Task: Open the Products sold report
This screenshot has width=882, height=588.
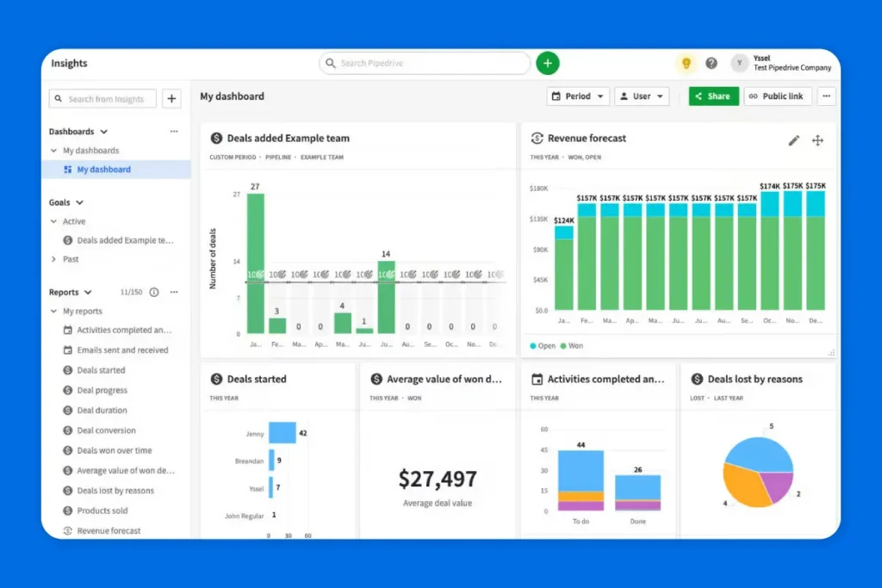Action: coord(96,511)
